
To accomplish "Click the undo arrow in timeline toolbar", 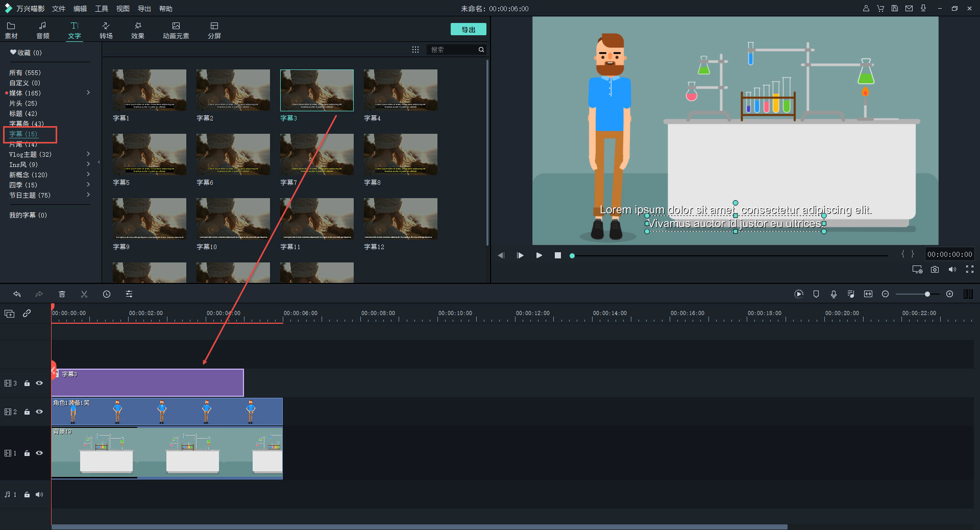I will click(17, 294).
